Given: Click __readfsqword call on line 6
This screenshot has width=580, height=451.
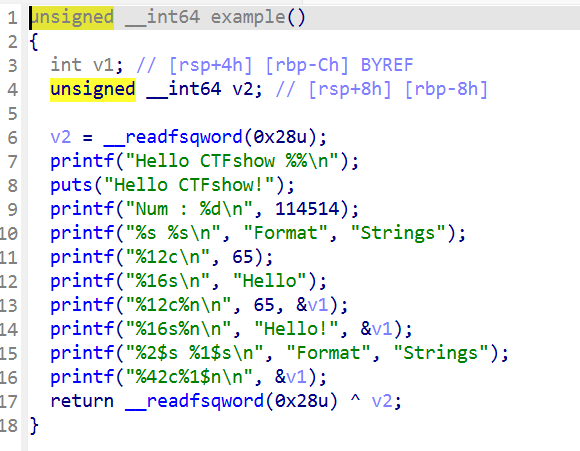Looking at the screenshot, I should (x=172, y=137).
